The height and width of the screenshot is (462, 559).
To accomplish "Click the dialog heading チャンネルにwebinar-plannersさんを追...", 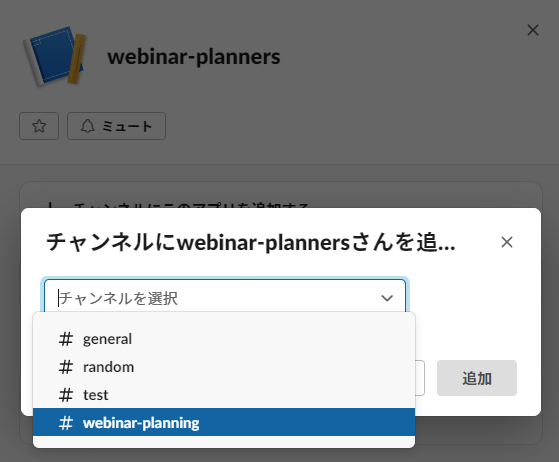I will pos(251,242).
